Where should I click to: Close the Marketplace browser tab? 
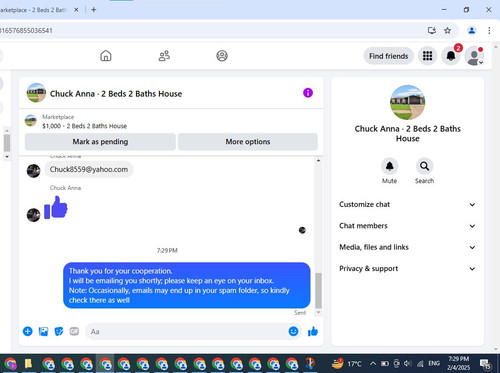(x=76, y=10)
